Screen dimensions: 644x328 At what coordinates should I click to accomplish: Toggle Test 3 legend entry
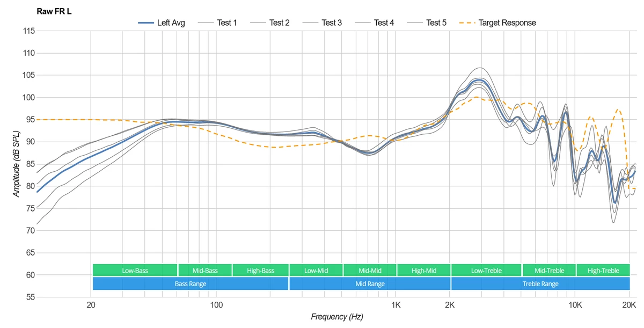pos(322,23)
